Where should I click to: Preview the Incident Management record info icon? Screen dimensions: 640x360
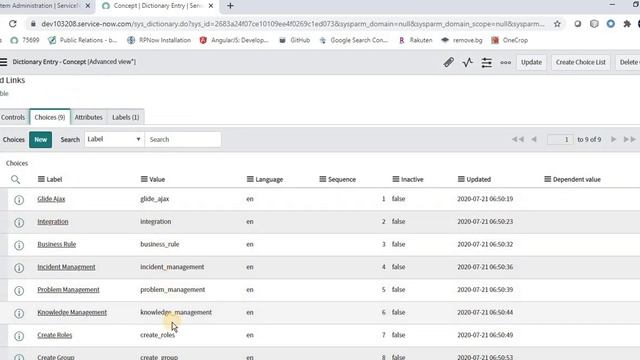pyautogui.click(x=19, y=268)
